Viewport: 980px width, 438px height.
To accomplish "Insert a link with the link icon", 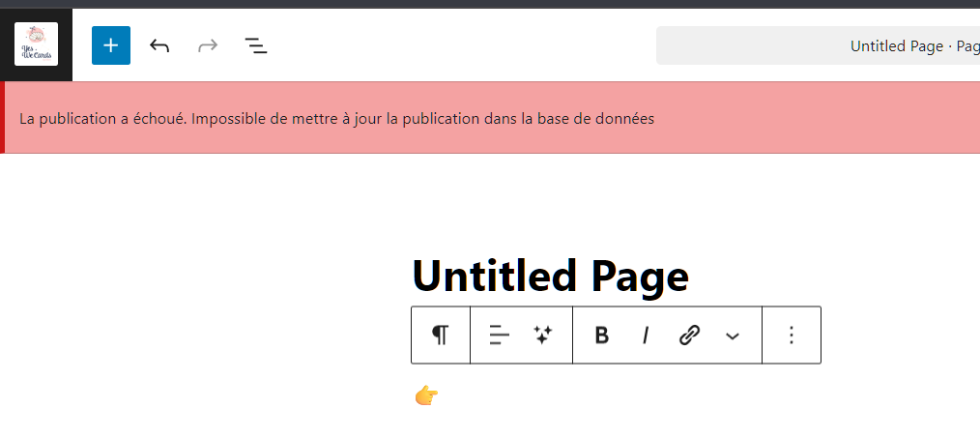I will click(689, 336).
